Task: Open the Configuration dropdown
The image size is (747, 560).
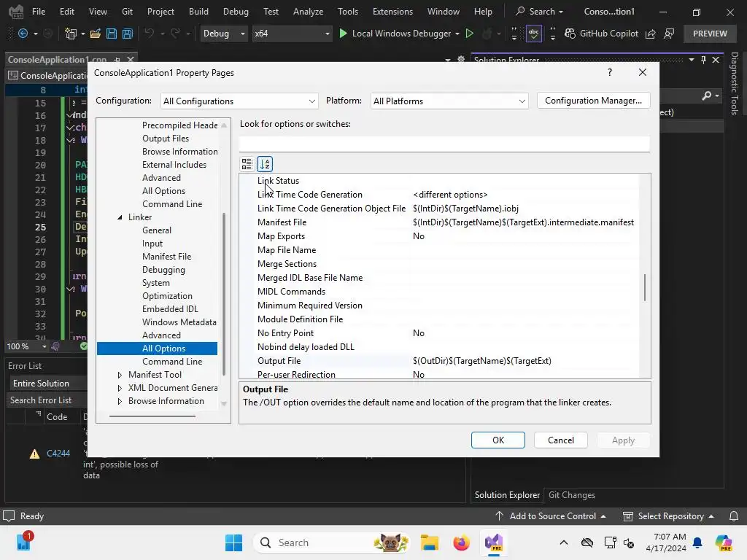Action: coord(239,101)
